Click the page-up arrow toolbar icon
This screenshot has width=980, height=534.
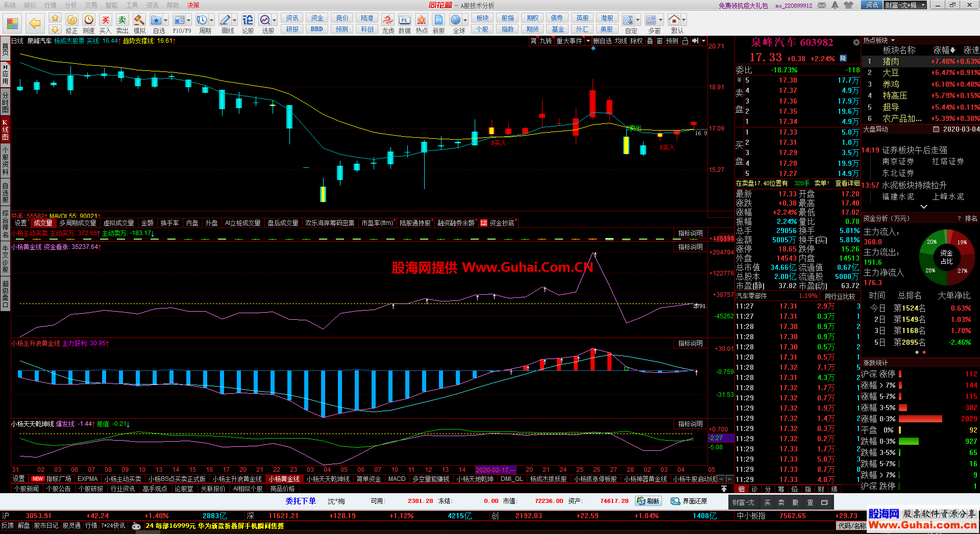(x=55, y=18)
